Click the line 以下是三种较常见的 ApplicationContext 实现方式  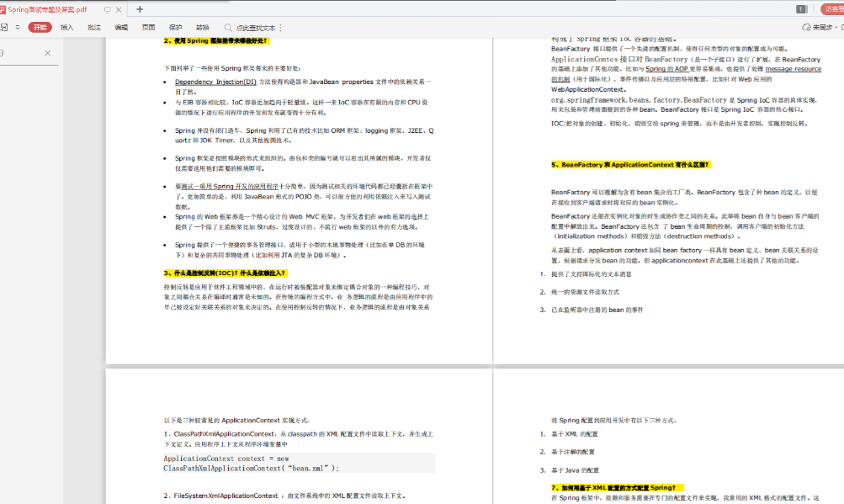point(236,421)
